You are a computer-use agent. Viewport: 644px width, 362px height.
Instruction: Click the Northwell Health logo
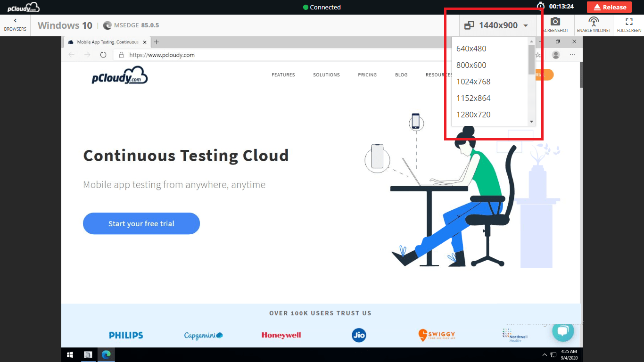pos(515,335)
